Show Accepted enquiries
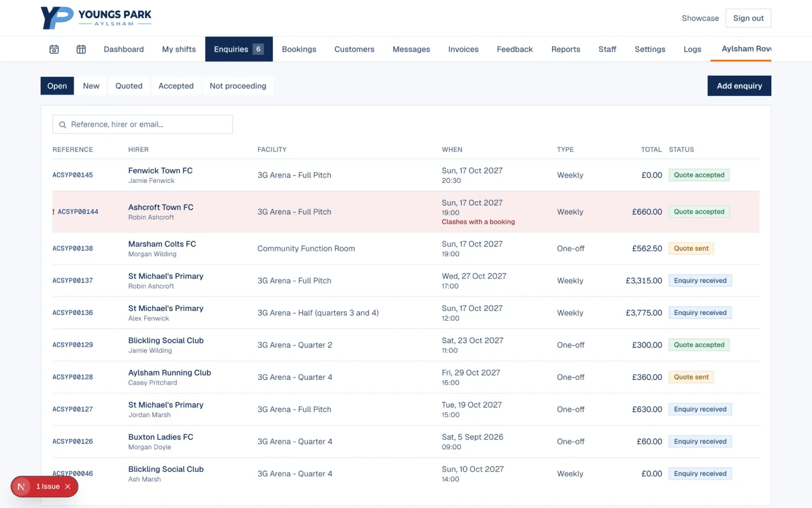 coord(176,86)
